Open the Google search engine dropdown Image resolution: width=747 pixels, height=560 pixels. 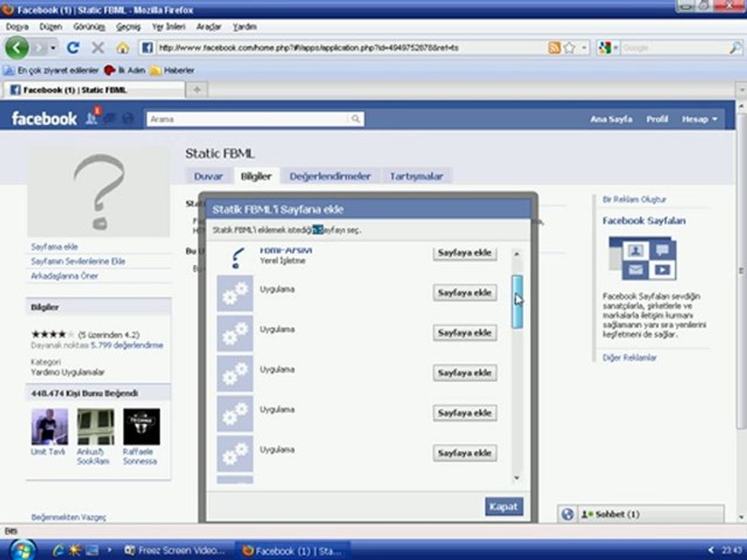pyautogui.click(x=608, y=47)
